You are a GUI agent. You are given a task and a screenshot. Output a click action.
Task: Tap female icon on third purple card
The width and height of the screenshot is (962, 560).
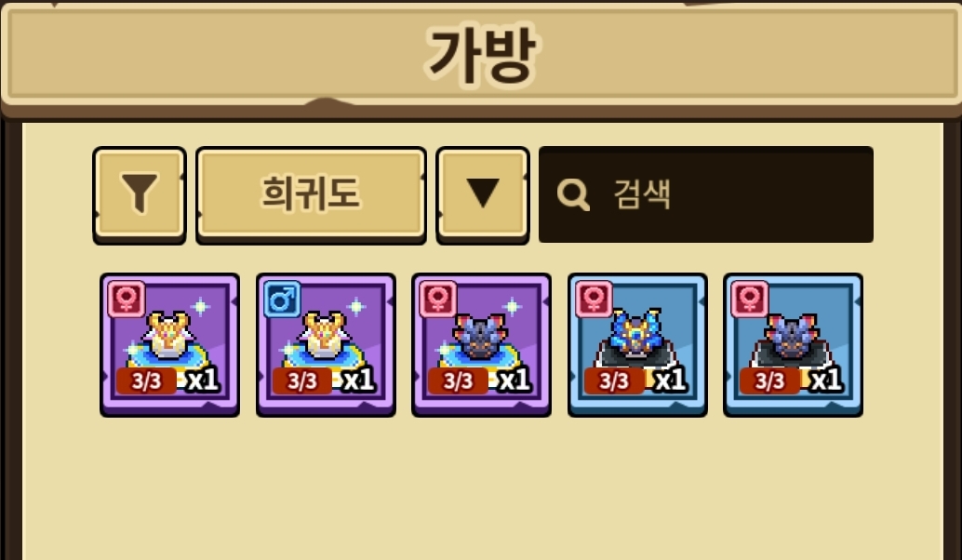click(x=438, y=300)
